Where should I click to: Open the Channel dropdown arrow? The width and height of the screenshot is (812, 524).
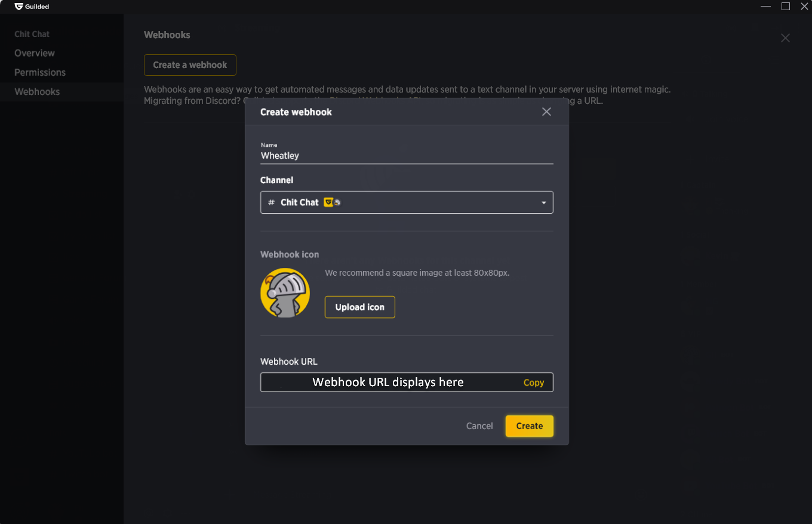pyautogui.click(x=543, y=203)
